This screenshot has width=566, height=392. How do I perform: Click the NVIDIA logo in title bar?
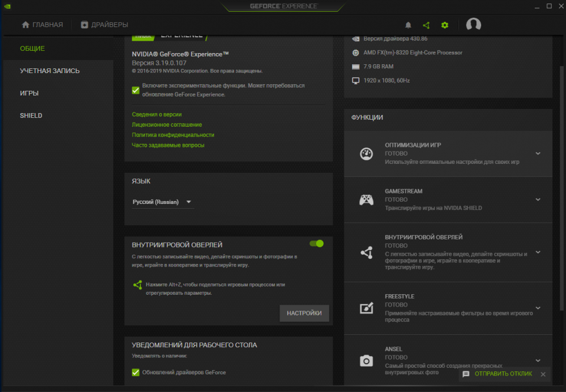[x=7, y=6]
